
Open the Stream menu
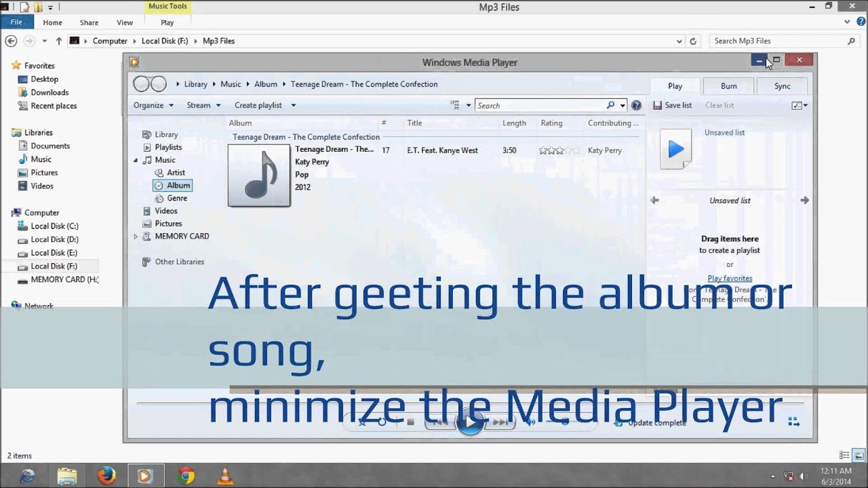click(203, 105)
